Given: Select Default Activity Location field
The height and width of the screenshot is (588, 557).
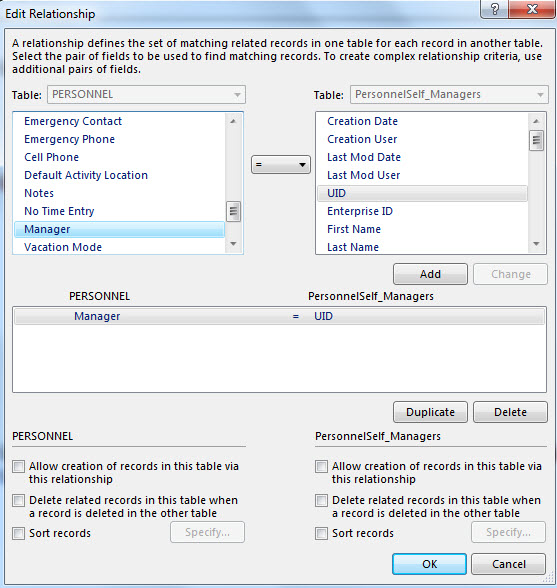Looking at the screenshot, I should point(86,175).
